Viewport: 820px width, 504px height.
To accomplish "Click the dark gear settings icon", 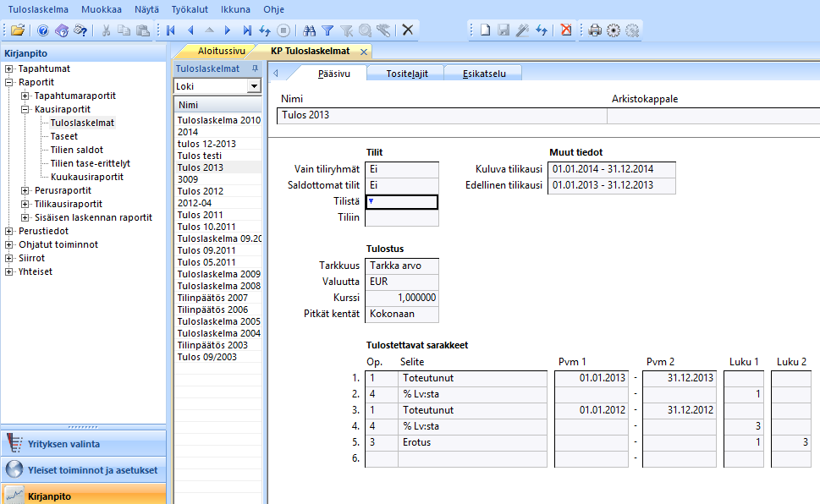I will [614, 30].
